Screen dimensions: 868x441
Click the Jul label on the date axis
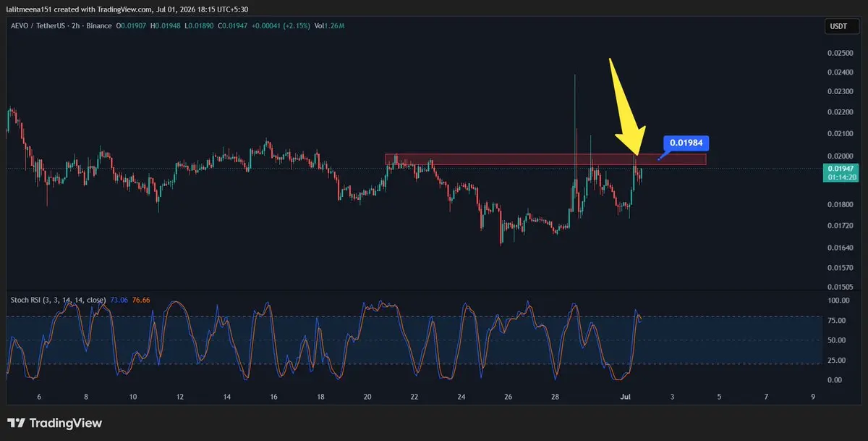[625, 397]
